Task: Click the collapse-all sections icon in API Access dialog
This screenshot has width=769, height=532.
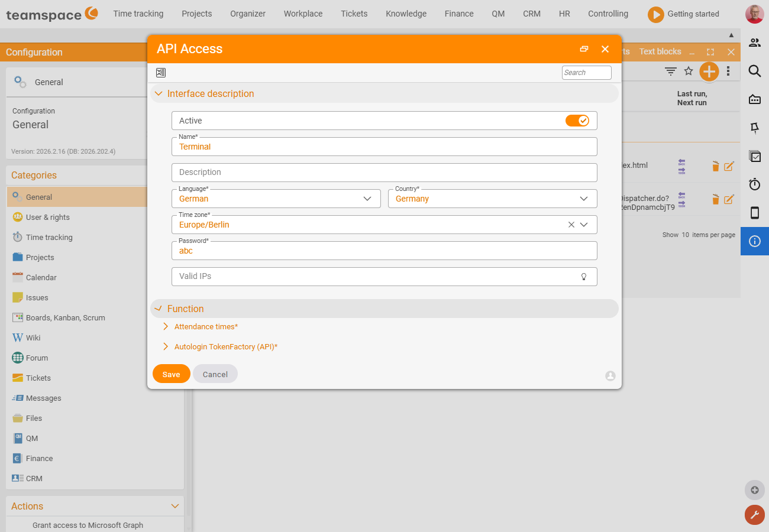Action: tap(161, 73)
